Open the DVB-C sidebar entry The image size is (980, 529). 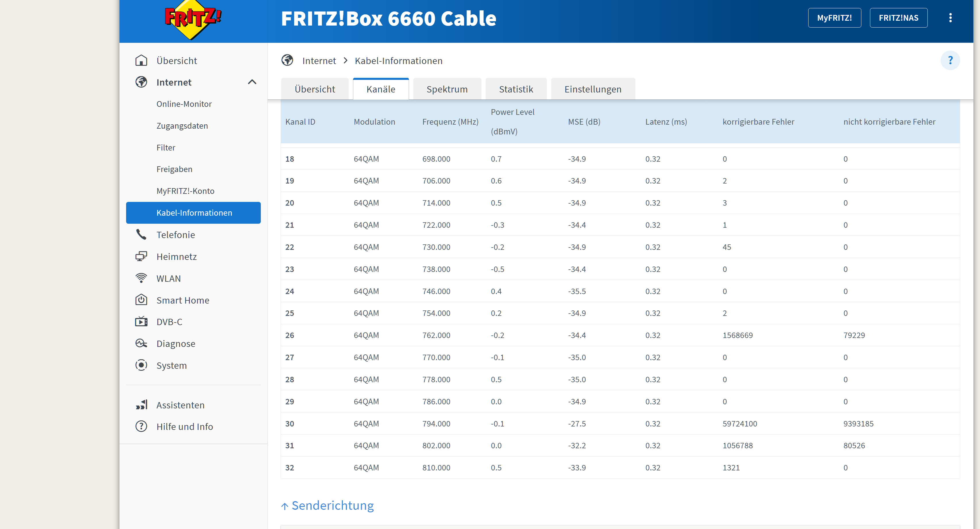pos(169,322)
